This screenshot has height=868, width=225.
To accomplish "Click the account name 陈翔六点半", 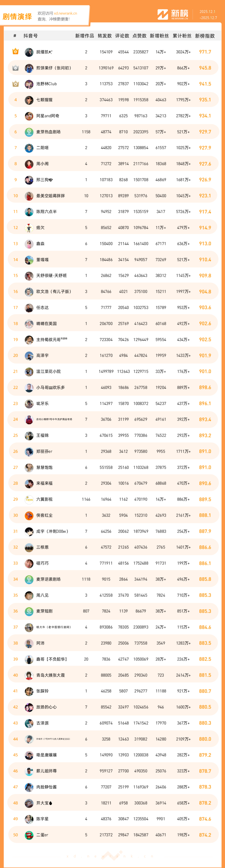I will tap(46, 212).
